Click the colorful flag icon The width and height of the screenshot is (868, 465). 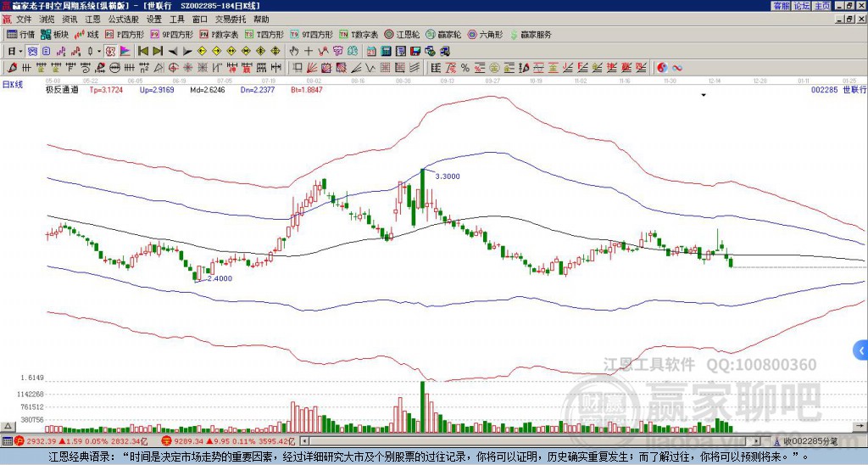(125, 52)
